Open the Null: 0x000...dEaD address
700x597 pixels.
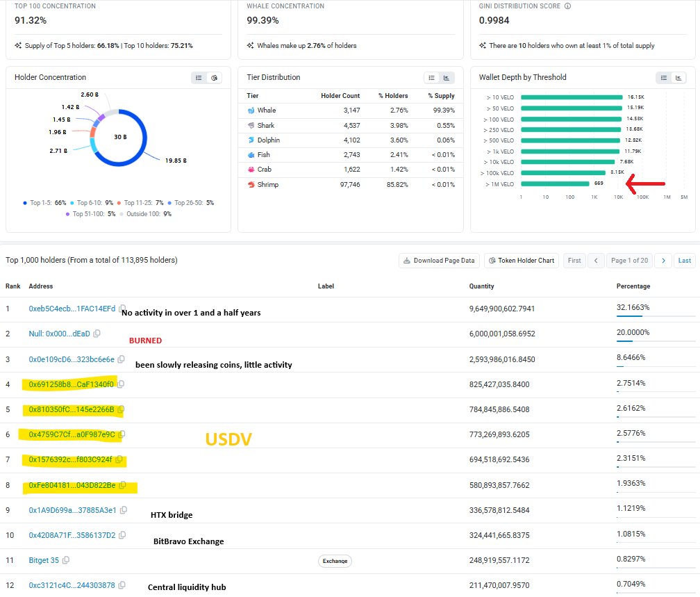60,334
